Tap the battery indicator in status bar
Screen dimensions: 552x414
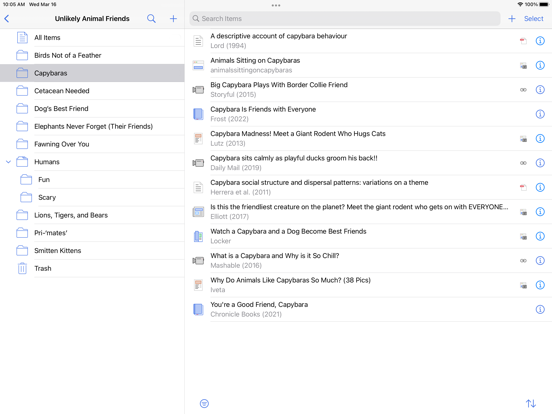[544, 4]
